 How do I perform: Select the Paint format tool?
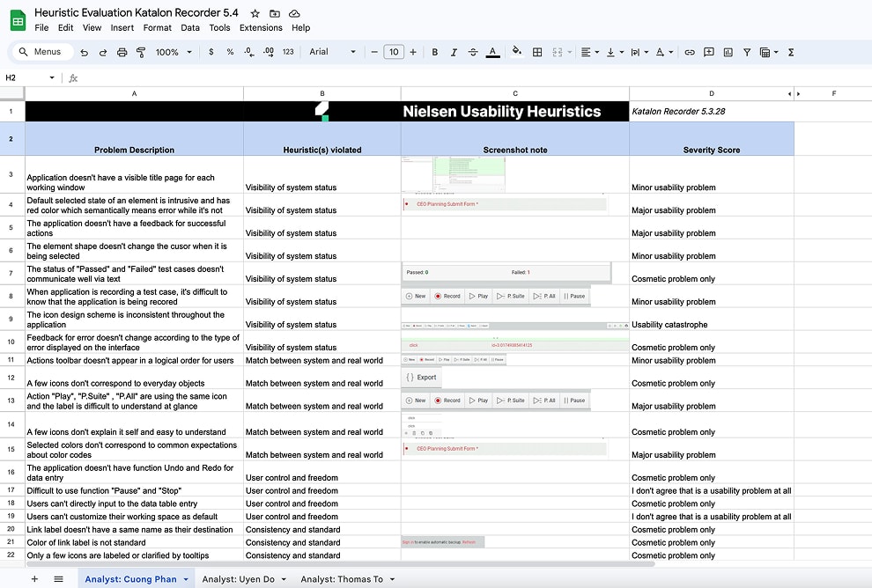pyautogui.click(x=141, y=52)
